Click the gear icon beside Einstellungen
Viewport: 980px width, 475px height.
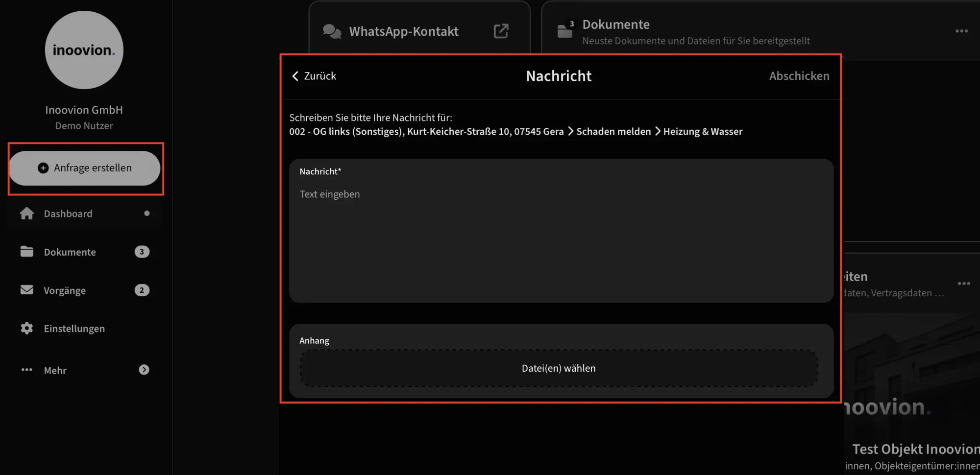point(27,328)
